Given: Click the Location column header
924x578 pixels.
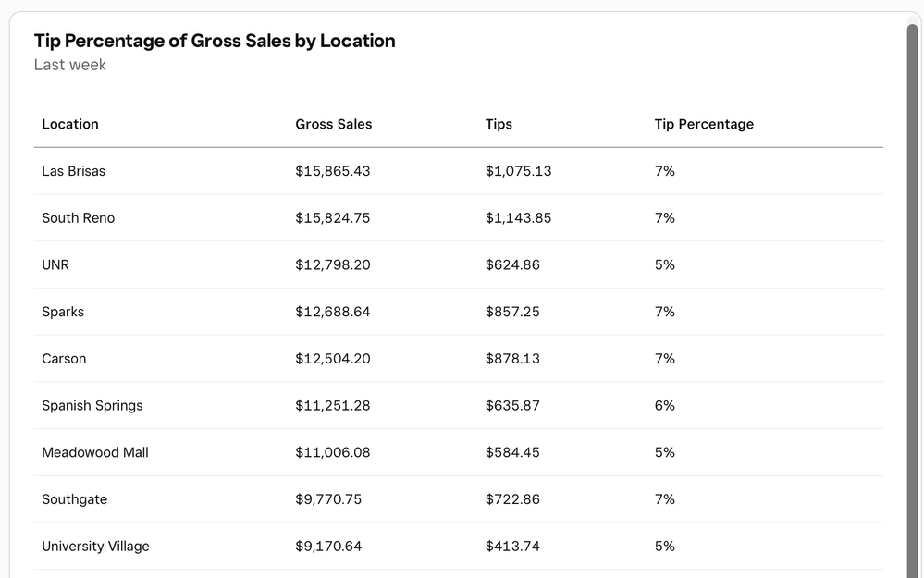Looking at the screenshot, I should [x=70, y=124].
